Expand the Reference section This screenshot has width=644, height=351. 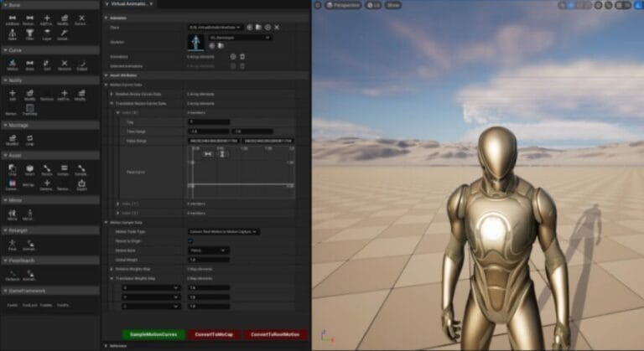[x=106, y=346]
